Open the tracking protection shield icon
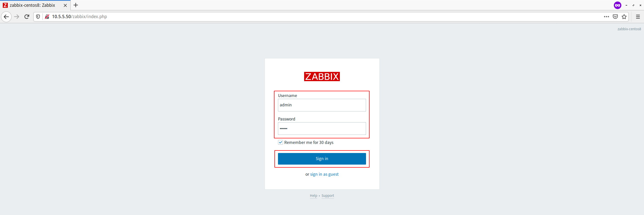Viewport: 644px width, 215px height. (x=38, y=17)
